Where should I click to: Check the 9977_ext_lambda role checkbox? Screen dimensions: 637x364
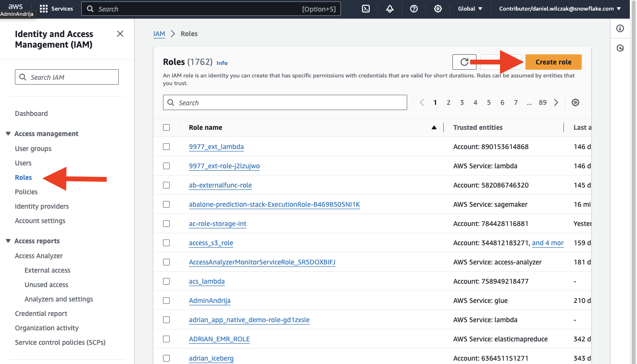click(x=166, y=147)
